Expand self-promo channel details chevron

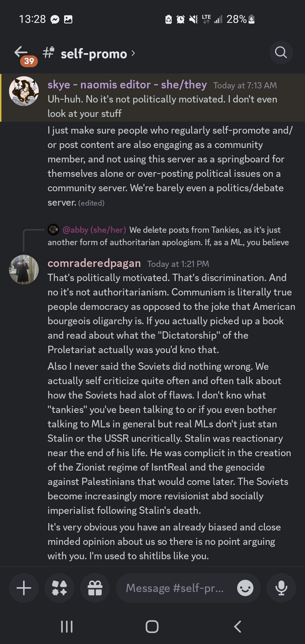133,53
